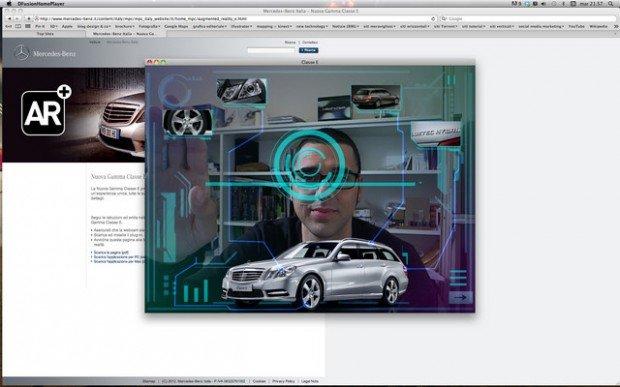Show more bookmarks via the overflow chevron

pos(615,26)
